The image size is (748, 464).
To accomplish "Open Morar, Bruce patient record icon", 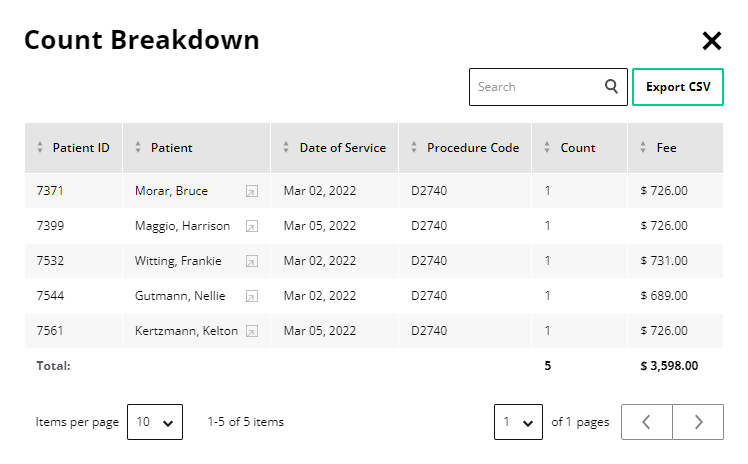I will 252,191.
